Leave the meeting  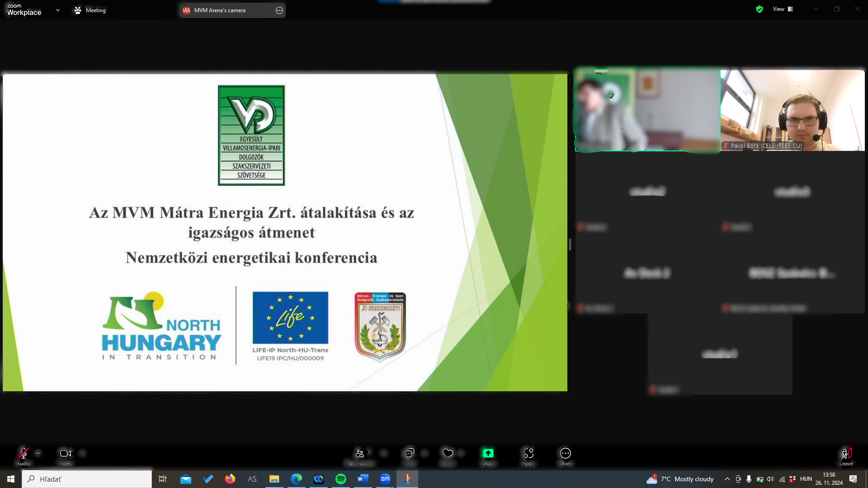[x=846, y=456]
